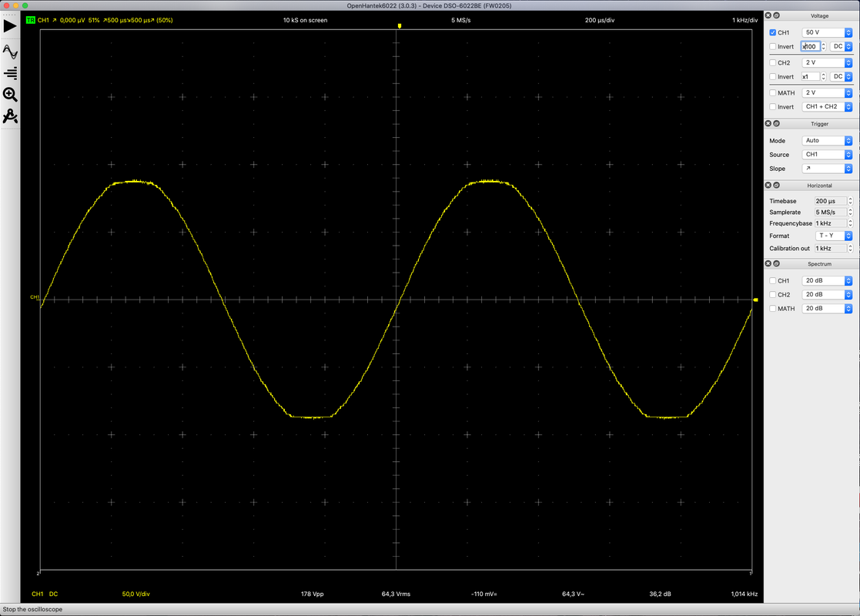Image resolution: width=860 pixels, height=616 pixels.
Task: Click the Timebase stepper arrows
Action: coord(850,201)
